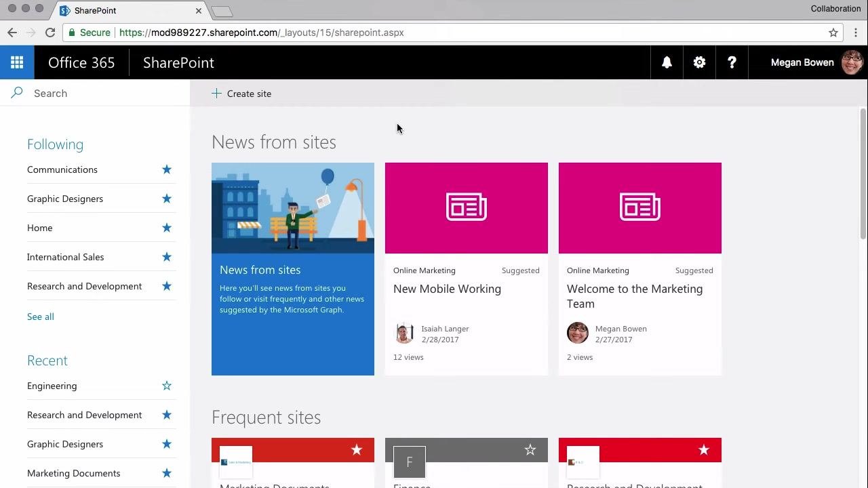Click the plus icon beside Create site
Screen dimensions: 868x488
216,94
